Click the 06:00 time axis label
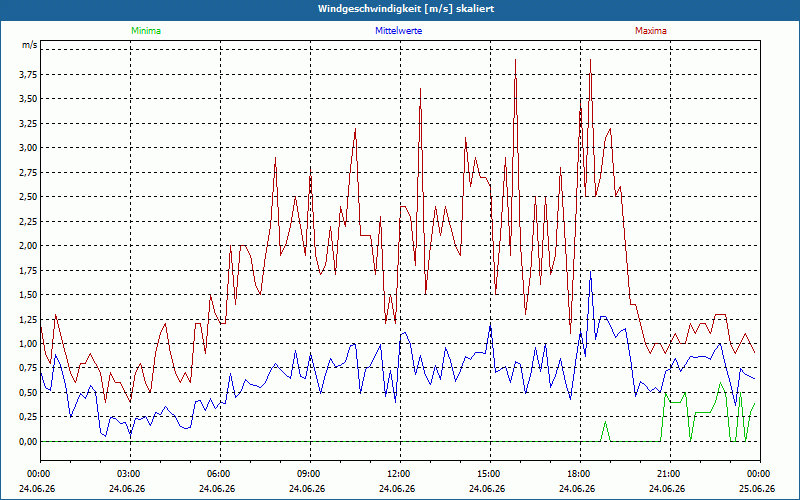This screenshot has width=800, height=500. [x=220, y=474]
